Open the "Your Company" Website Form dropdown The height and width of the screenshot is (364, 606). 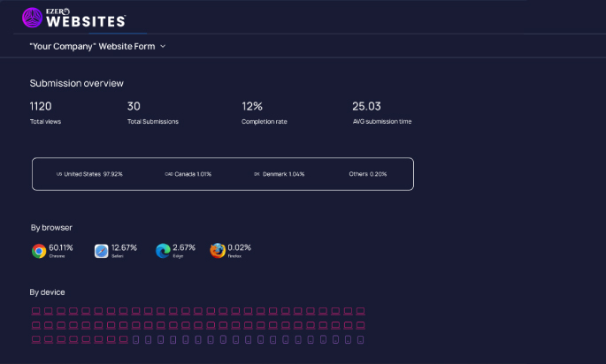point(98,46)
